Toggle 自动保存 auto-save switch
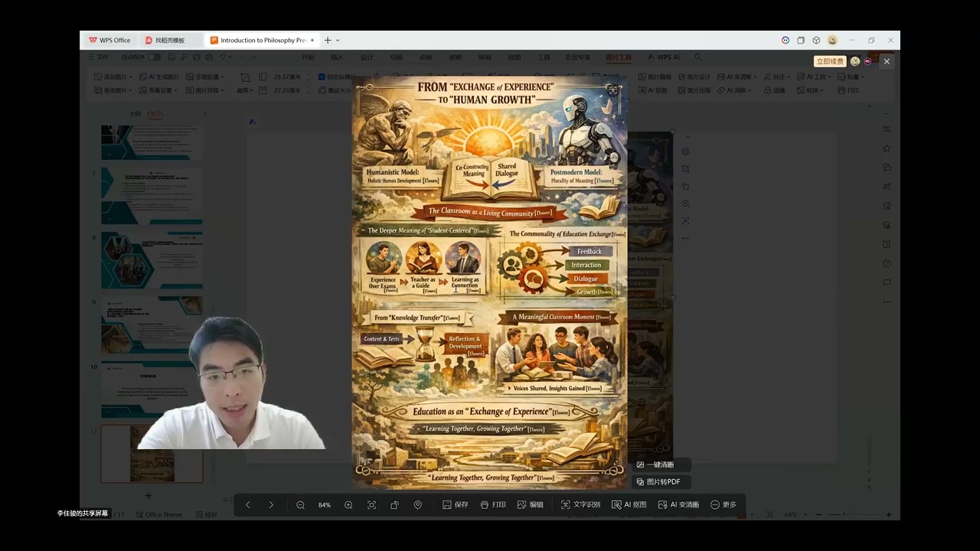Viewport: 980px width, 551px height. (x=155, y=57)
